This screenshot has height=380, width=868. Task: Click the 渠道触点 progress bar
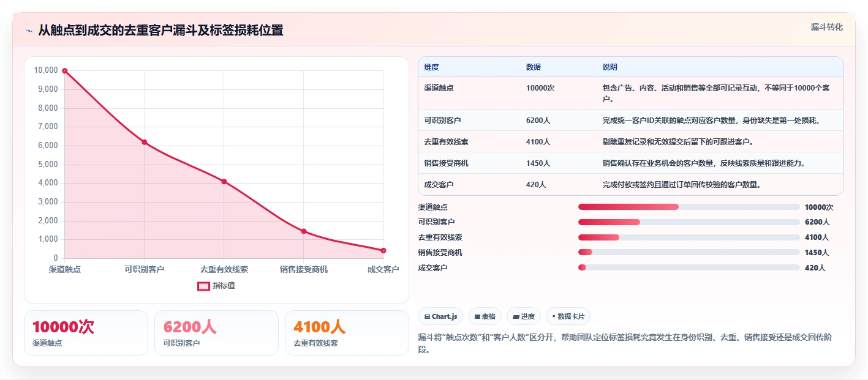[689, 207]
